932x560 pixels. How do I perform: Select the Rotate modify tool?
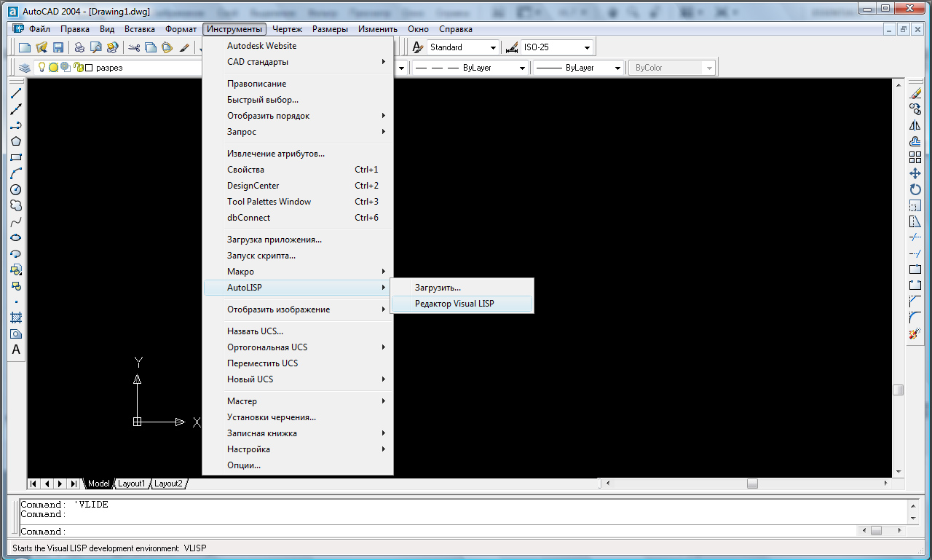point(915,189)
